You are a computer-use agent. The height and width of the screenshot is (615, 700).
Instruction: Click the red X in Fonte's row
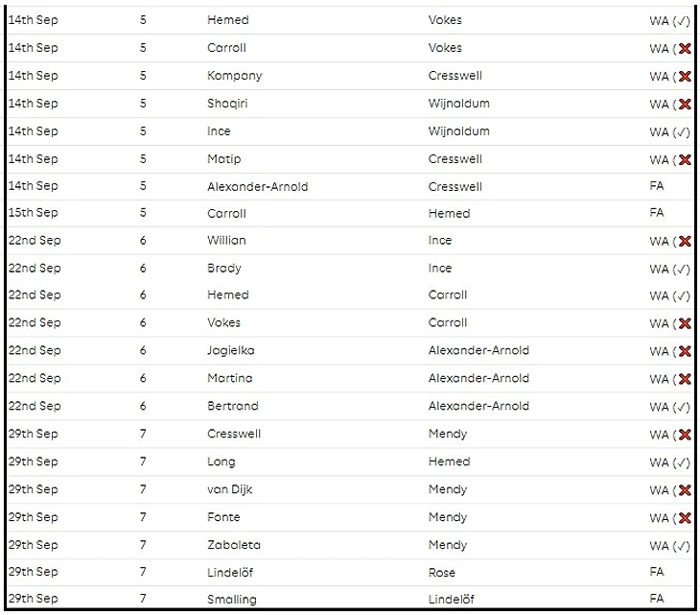685,519
